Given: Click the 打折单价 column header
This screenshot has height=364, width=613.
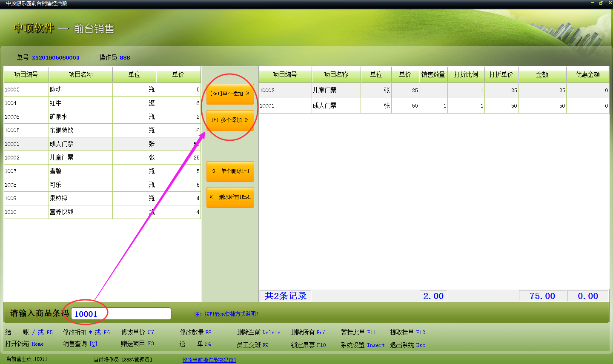Looking at the screenshot, I should (x=501, y=74).
